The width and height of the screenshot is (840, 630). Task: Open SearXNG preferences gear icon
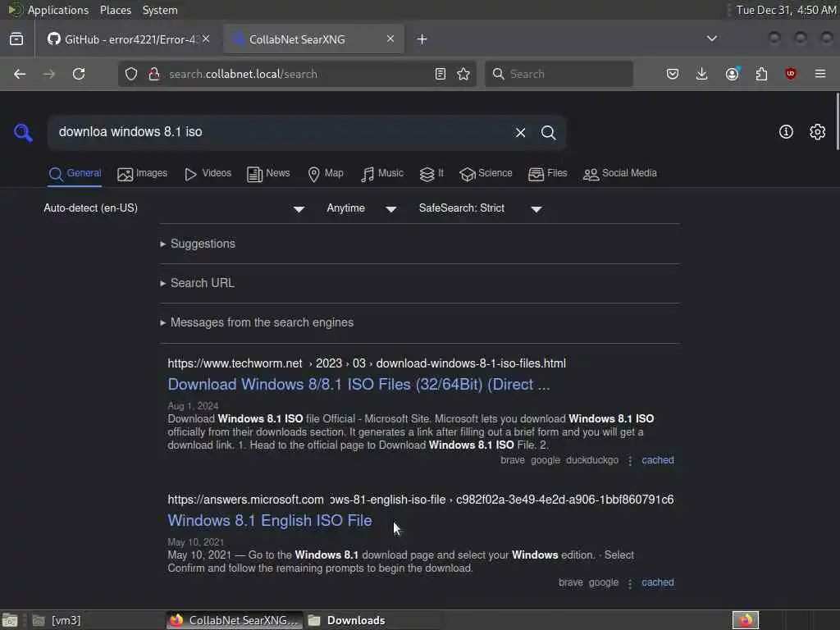tap(817, 132)
